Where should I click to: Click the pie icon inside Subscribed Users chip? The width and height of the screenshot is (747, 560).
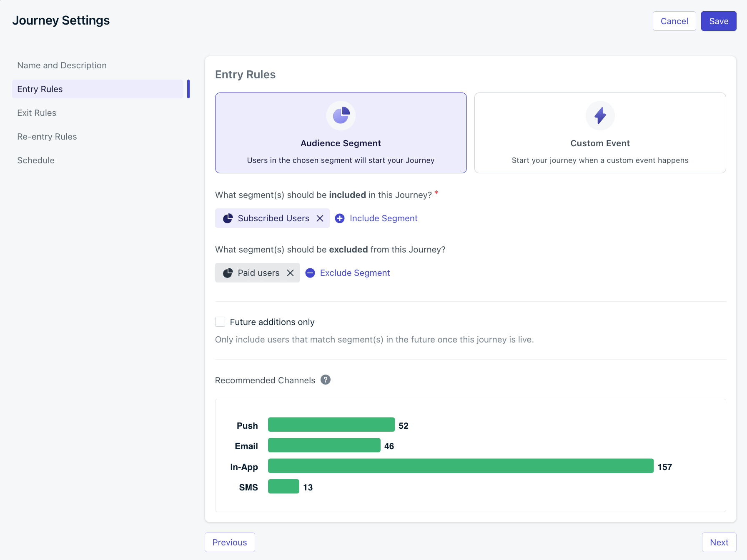pos(228,218)
